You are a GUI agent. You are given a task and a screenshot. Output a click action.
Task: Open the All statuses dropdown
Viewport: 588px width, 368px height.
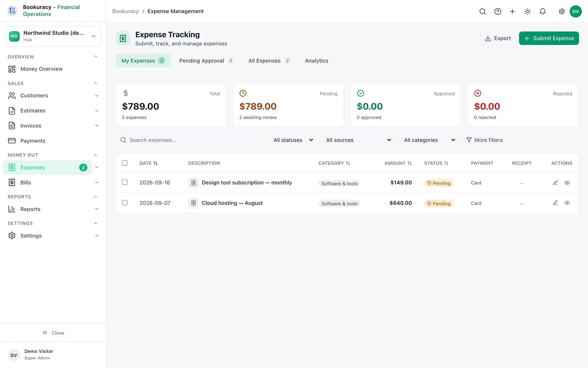[x=291, y=140]
